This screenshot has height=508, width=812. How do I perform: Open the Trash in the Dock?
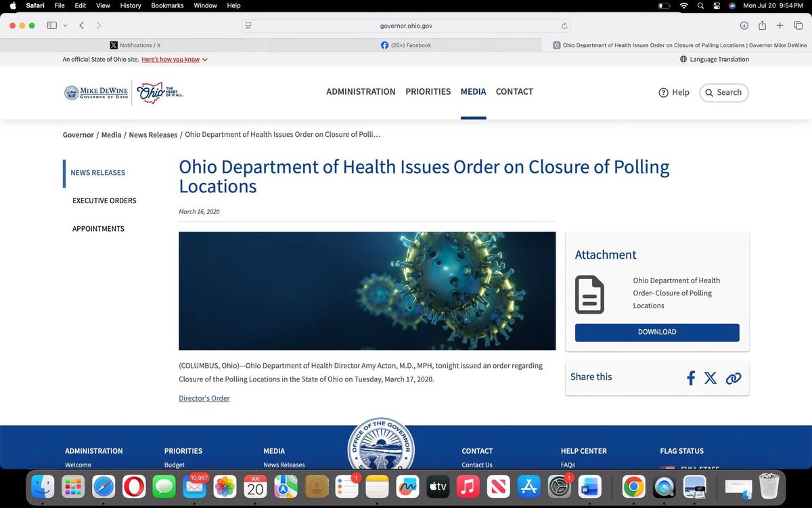pyautogui.click(x=769, y=486)
